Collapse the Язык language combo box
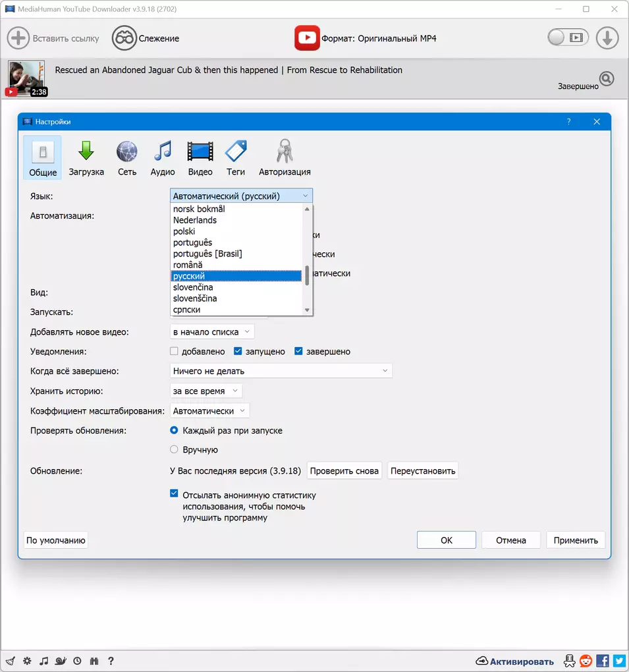629x672 pixels. point(241,196)
